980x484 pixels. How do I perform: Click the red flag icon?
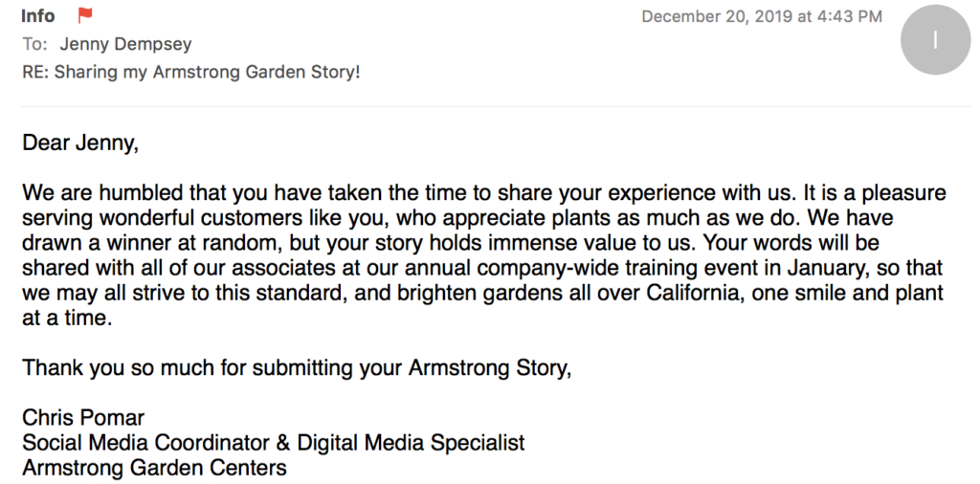(x=85, y=15)
